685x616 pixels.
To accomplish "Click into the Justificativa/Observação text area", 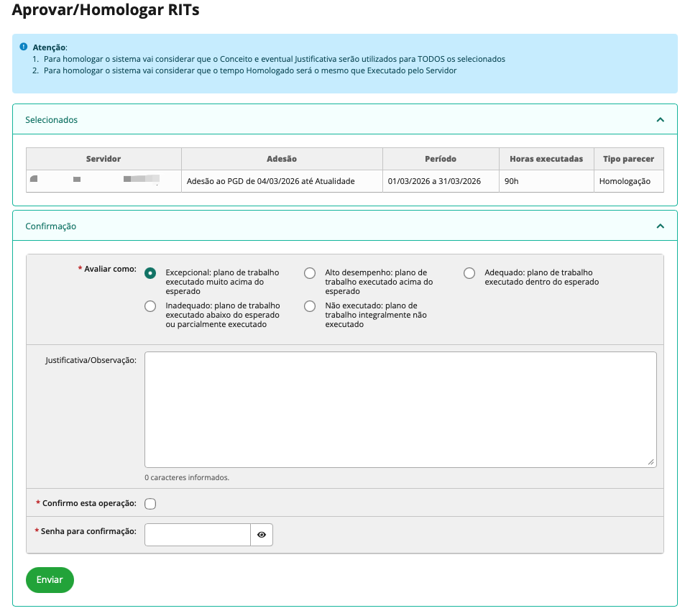I will coord(400,410).
